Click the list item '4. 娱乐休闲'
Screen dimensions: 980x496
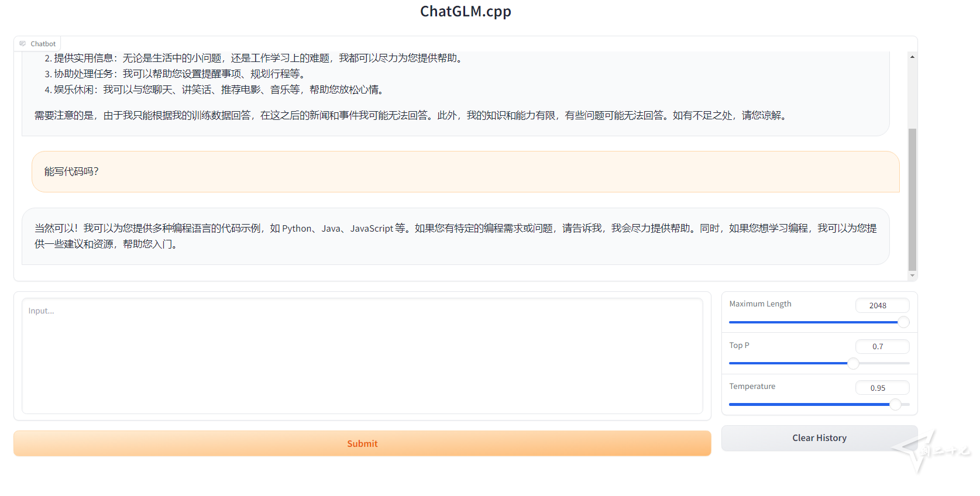click(x=215, y=89)
